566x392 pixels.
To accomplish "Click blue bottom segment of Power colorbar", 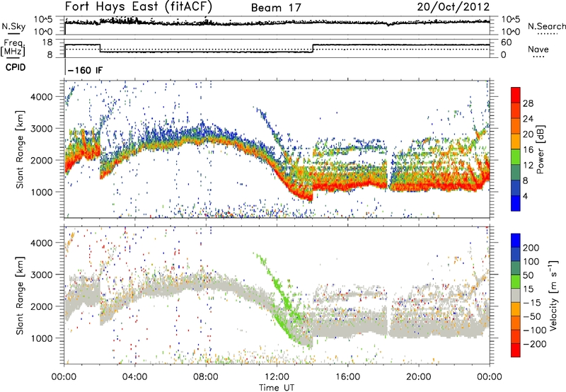I will point(516,203).
